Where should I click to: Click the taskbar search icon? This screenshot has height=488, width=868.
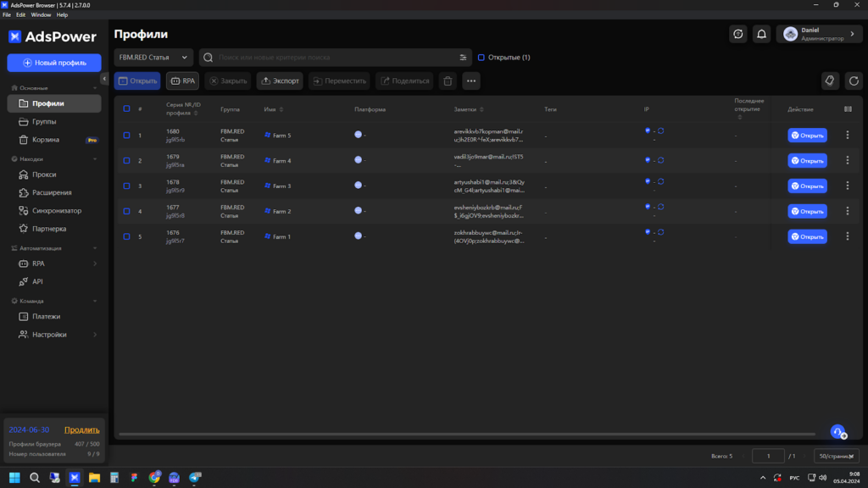point(35,478)
